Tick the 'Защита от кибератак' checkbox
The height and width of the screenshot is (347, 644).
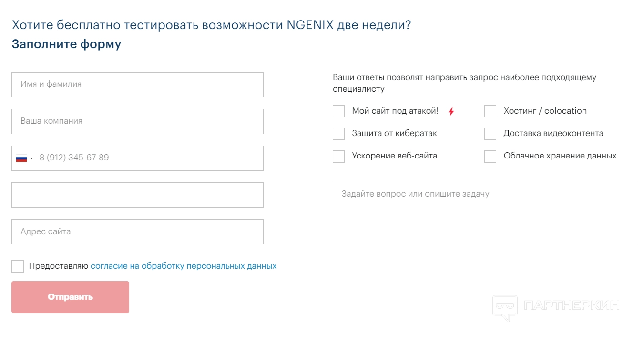point(338,134)
